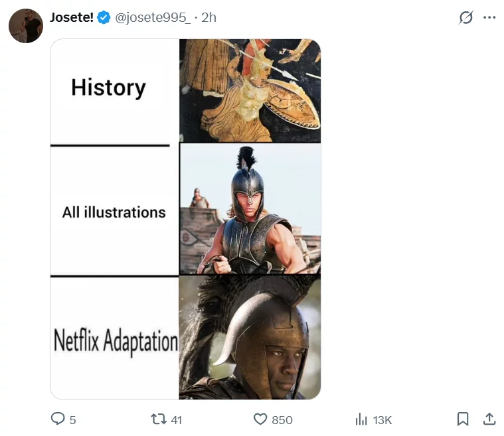Click the like count of 850
The image size is (504, 436).
point(282,419)
